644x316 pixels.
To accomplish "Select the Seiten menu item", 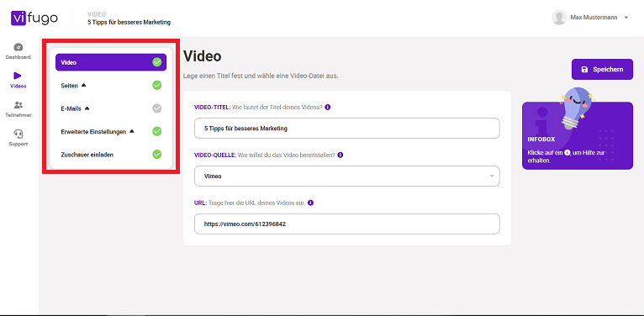I will pos(111,86).
